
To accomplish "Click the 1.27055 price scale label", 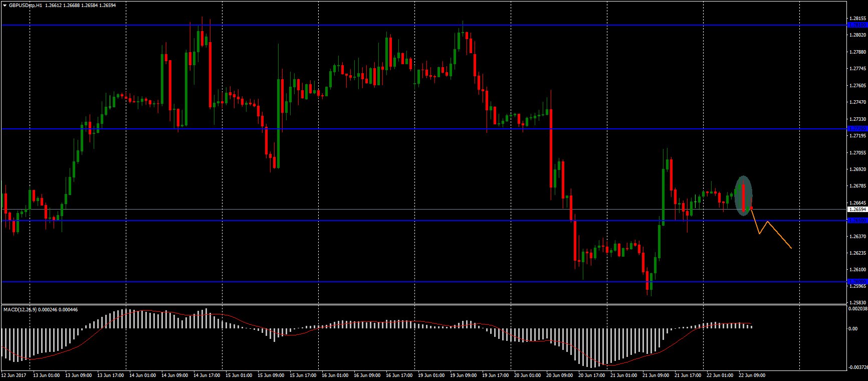I will (858, 152).
